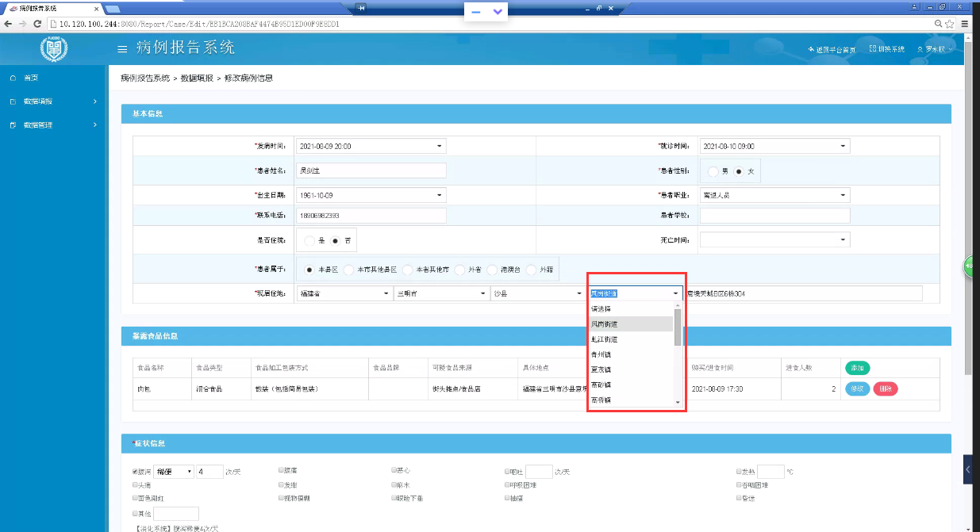
Task: Click the green 添加 button
Action: click(x=857, y=368)
